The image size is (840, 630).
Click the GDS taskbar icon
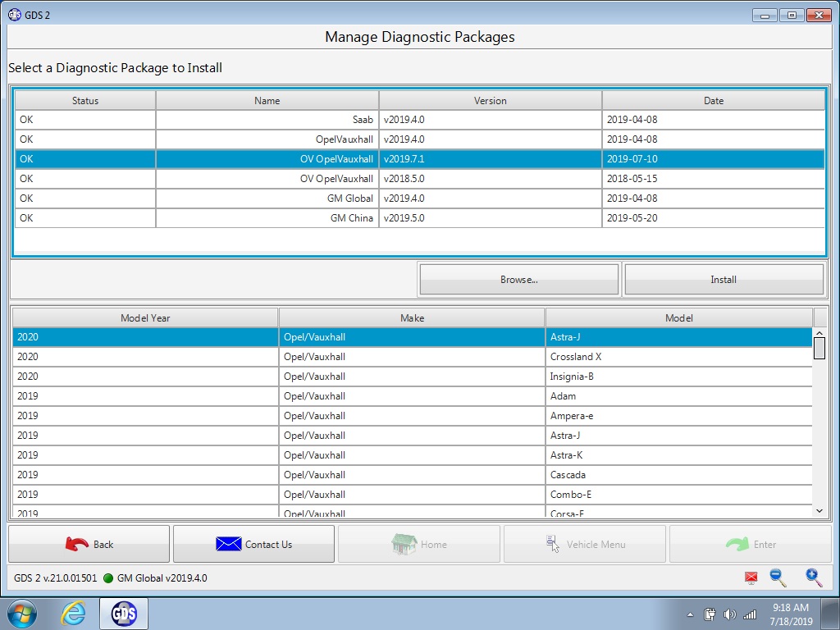pos(124,614)
